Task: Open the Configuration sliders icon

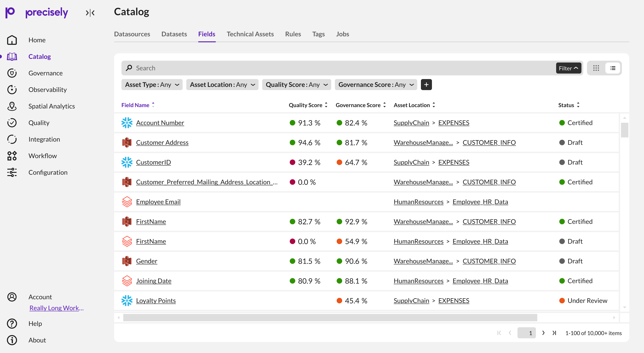Action: (x=12, y=172)
